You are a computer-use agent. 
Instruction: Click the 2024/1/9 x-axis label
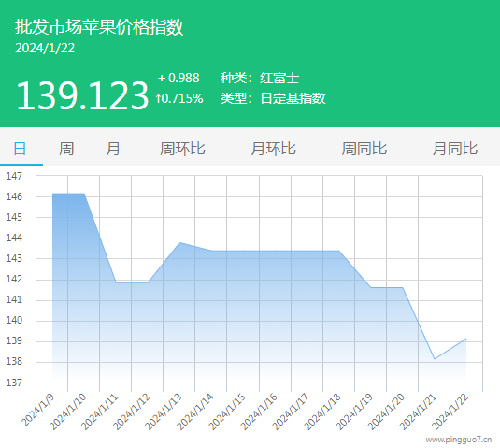coord(38,410)
